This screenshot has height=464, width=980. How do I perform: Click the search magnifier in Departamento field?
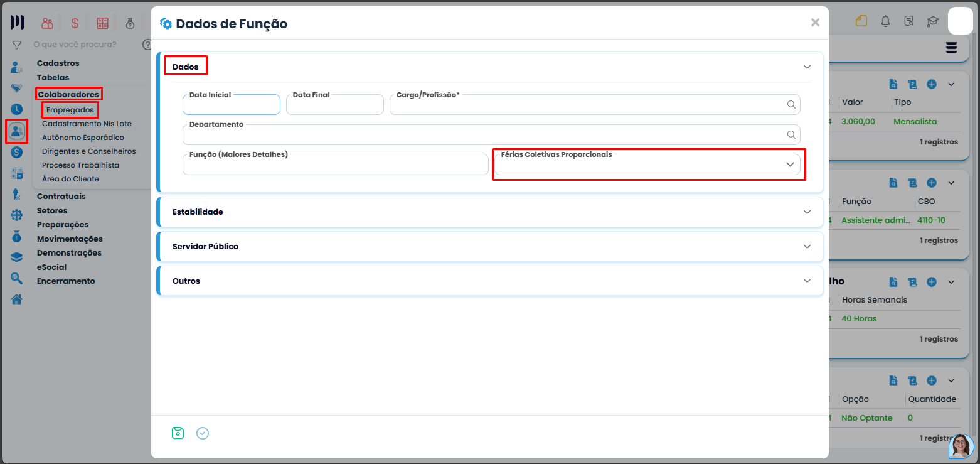tap(791, 134)
